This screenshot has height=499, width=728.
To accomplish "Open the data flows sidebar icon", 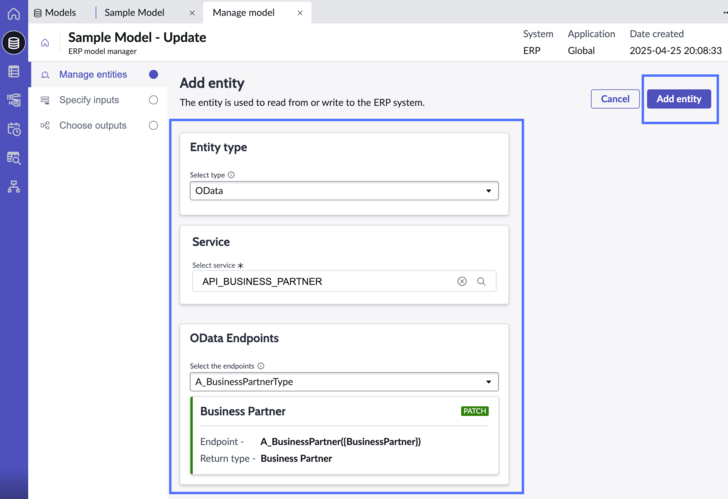I will click(13, 100).
